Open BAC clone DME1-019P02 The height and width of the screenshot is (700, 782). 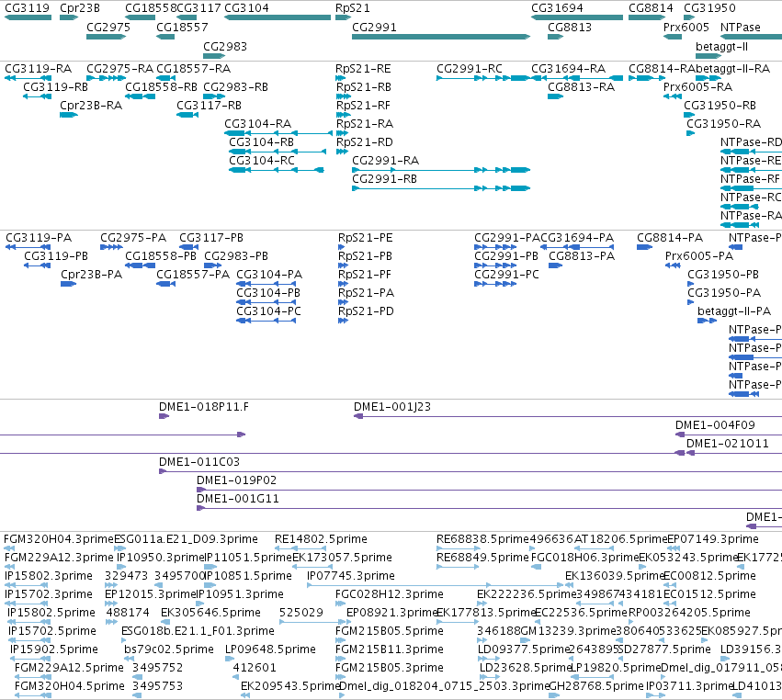236,480
